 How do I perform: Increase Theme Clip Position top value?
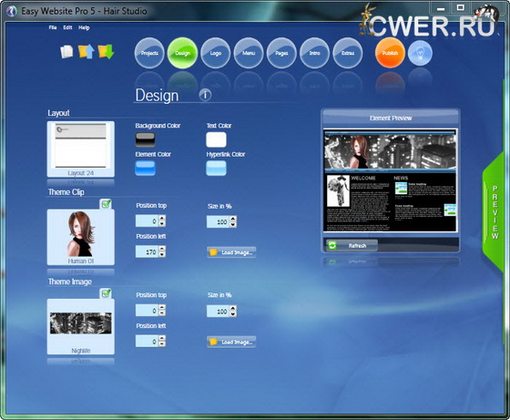(162, 218)
